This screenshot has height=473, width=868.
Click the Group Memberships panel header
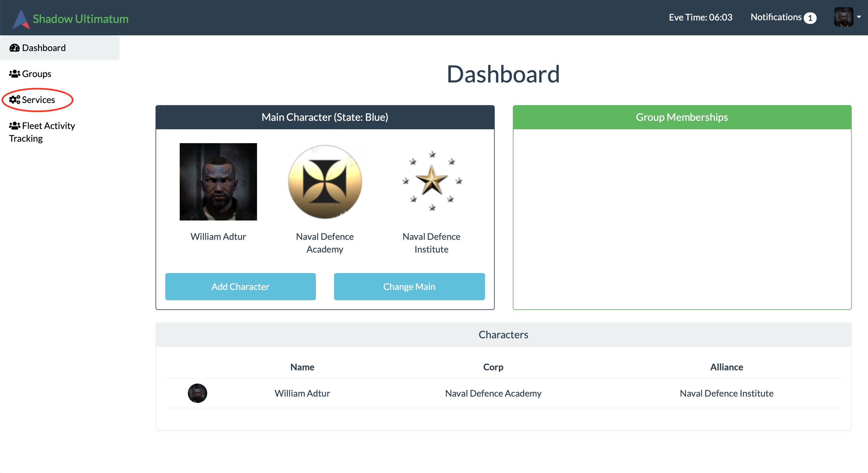[682, 117]
